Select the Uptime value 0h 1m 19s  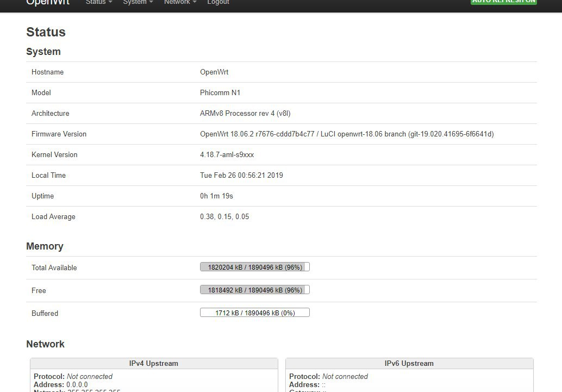216,196
